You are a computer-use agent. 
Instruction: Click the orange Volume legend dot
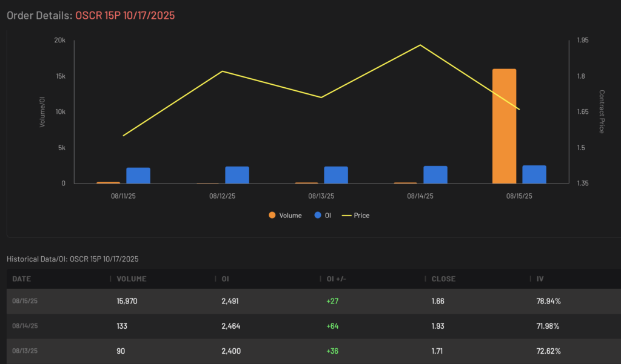coord(272,215)
